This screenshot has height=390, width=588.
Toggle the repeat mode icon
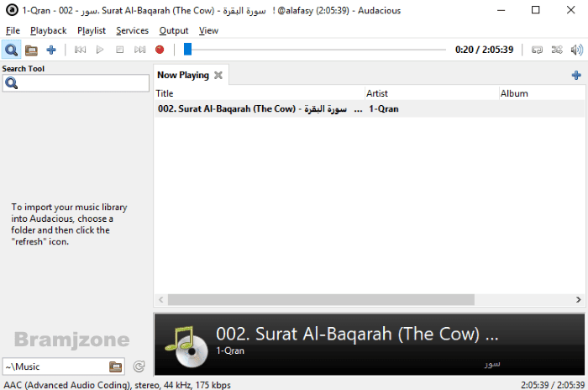(537, 50)
